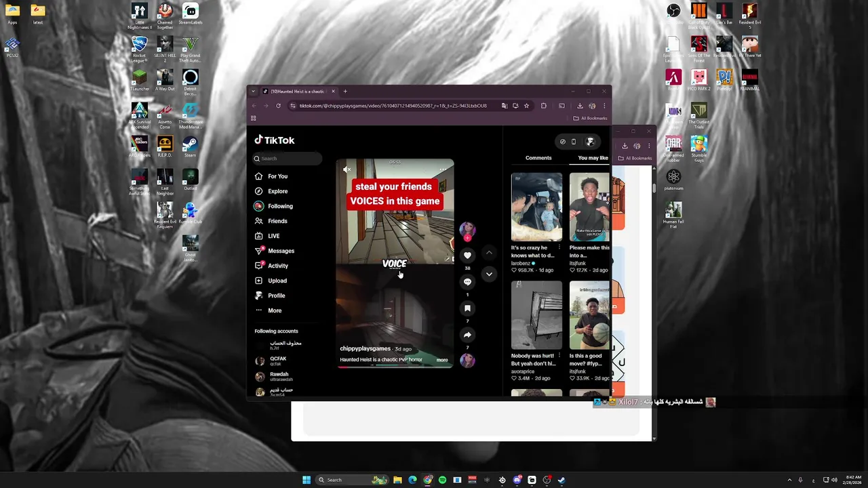Go to next video with down chevron
Image resolution: width=868 pixels, height=488 pixels.
(489, 274)
